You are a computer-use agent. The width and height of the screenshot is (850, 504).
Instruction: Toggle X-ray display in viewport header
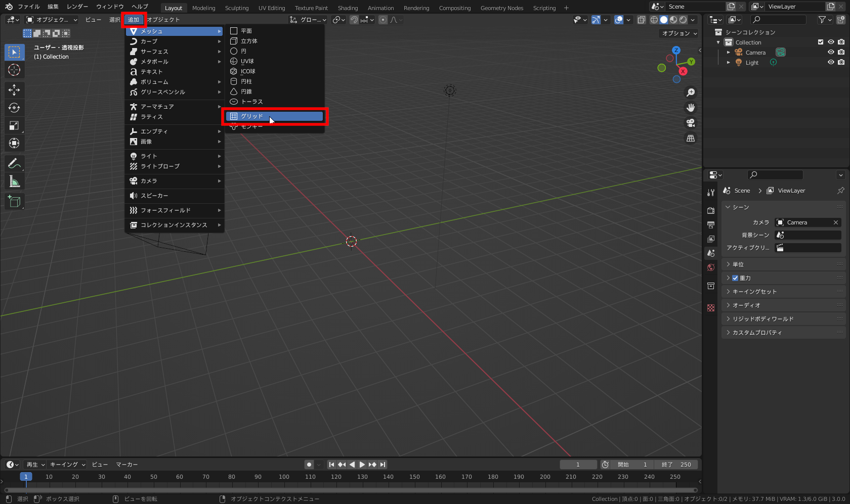(641, 20)
